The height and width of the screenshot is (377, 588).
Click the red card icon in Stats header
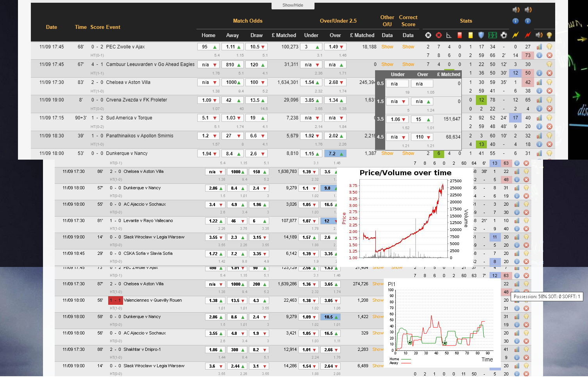[x=459, y=35]
